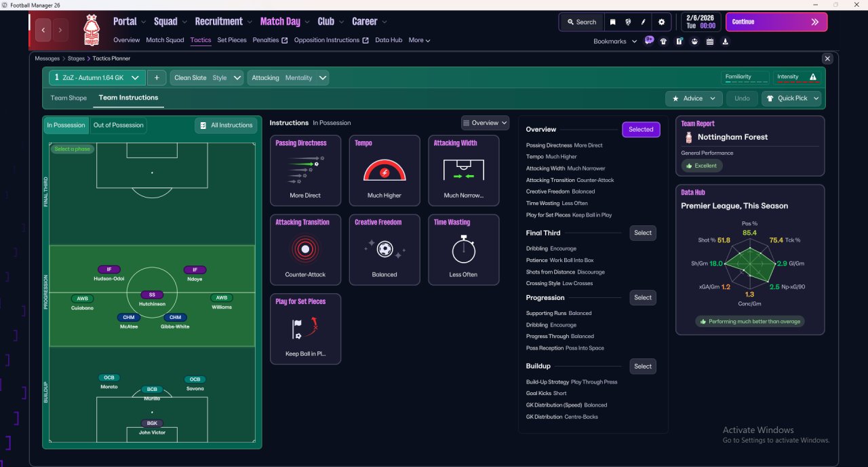Click the Data Hub radar chart
The image size is (868, 467).
click(749, 263)
